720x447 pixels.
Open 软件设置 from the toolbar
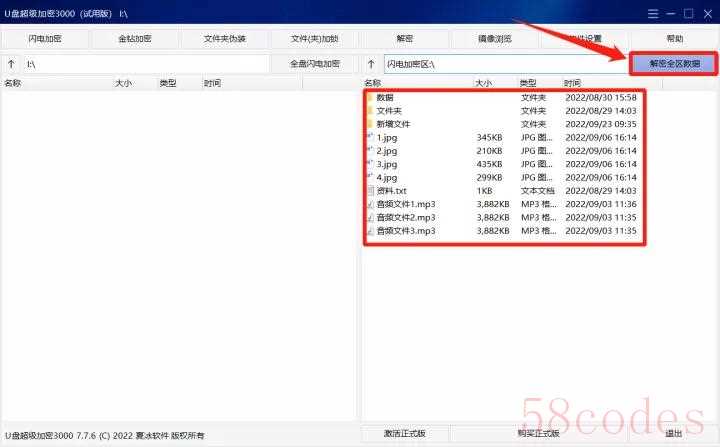(x=585, y=39)
